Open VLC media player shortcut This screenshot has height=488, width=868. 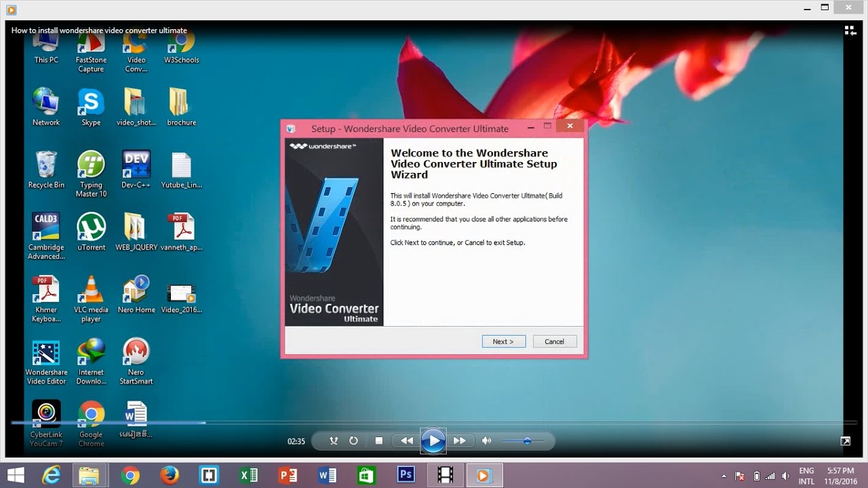pos(91,299)
